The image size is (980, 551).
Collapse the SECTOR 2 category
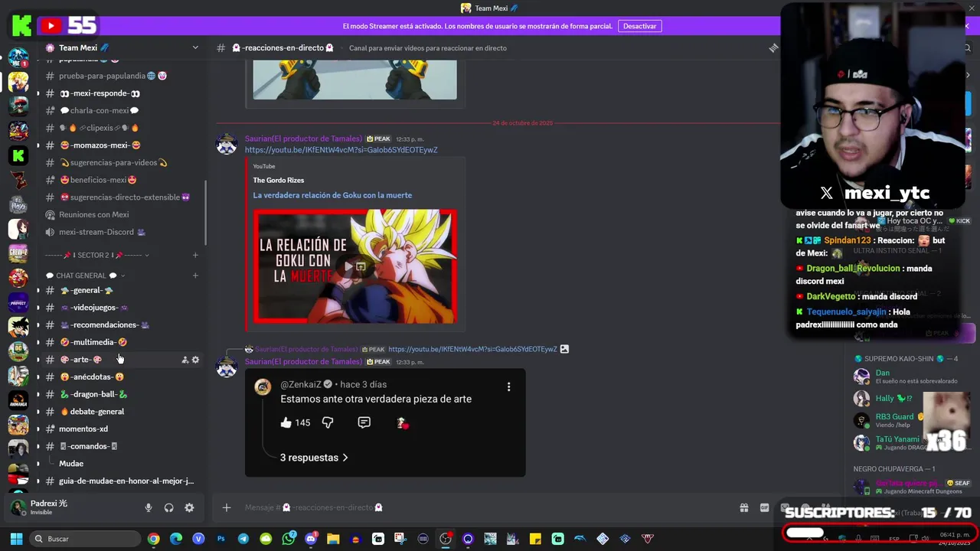(96, 255)
